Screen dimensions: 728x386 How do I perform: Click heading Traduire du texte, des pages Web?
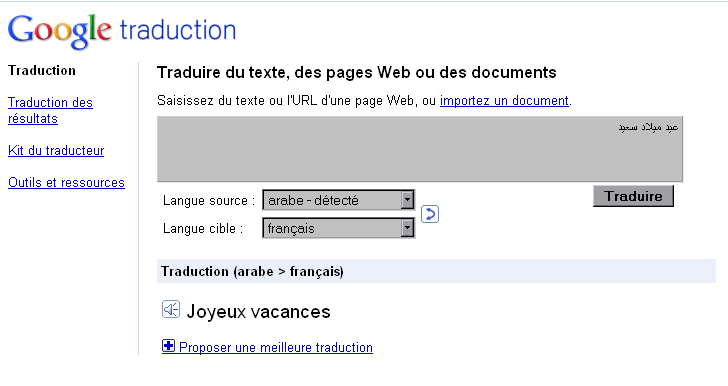pos(357,72)
